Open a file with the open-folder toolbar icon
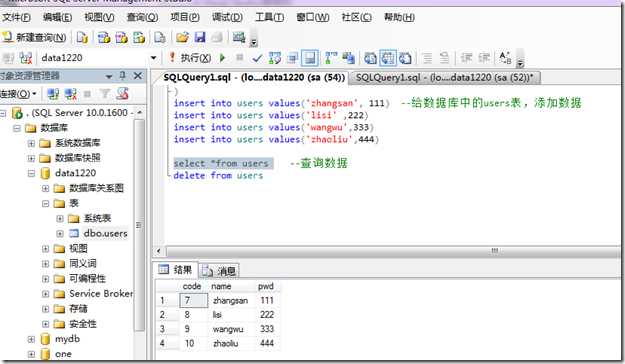This screenshot has width=625, height=364. click(x=182, y=37)
